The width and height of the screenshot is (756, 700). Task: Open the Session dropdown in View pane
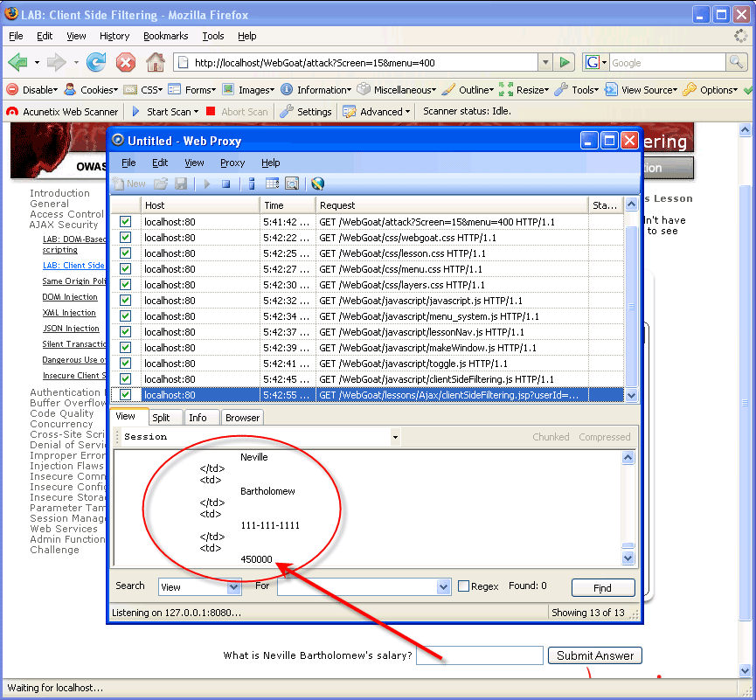[395, 437]
